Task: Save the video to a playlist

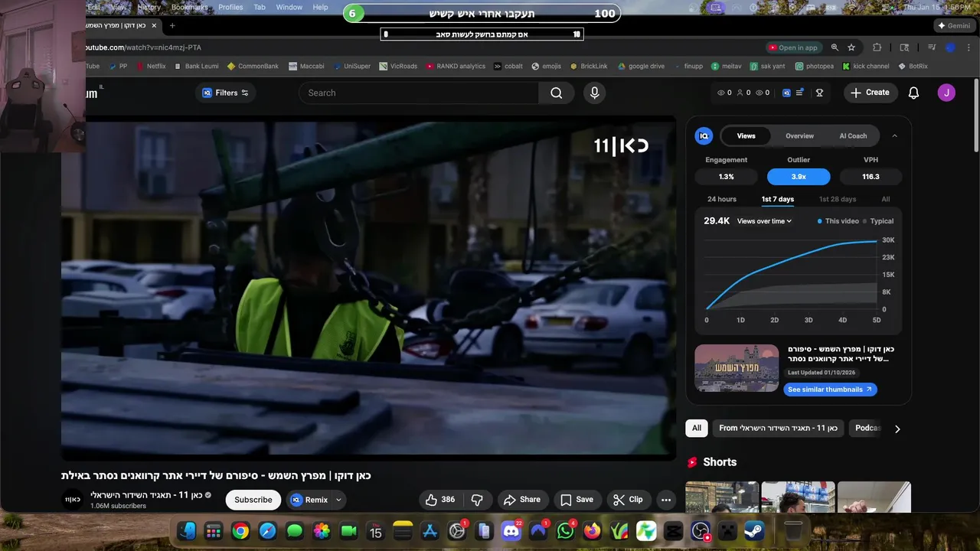Action: (x=577, y=500)
